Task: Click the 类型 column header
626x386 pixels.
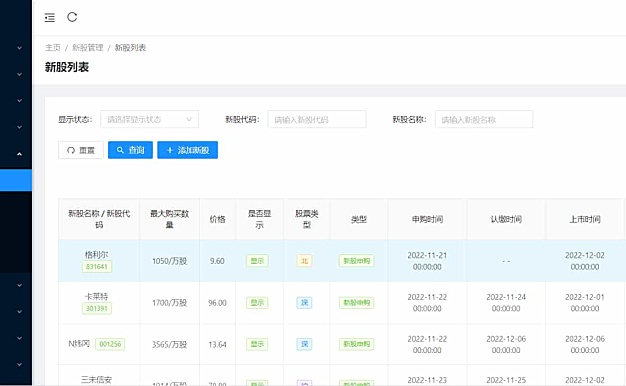Action: point(359,219)
